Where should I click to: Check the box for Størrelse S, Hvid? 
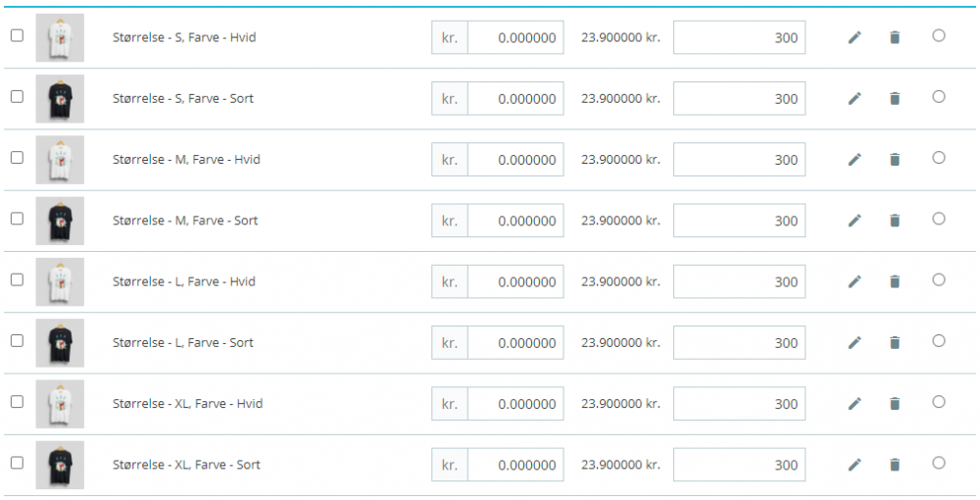pyautogui.click(x=17, y=35)
